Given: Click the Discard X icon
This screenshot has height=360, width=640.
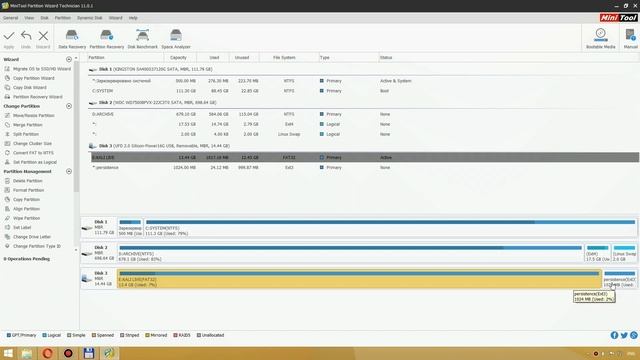Looking at the screenshot, I should click(43, 36).
